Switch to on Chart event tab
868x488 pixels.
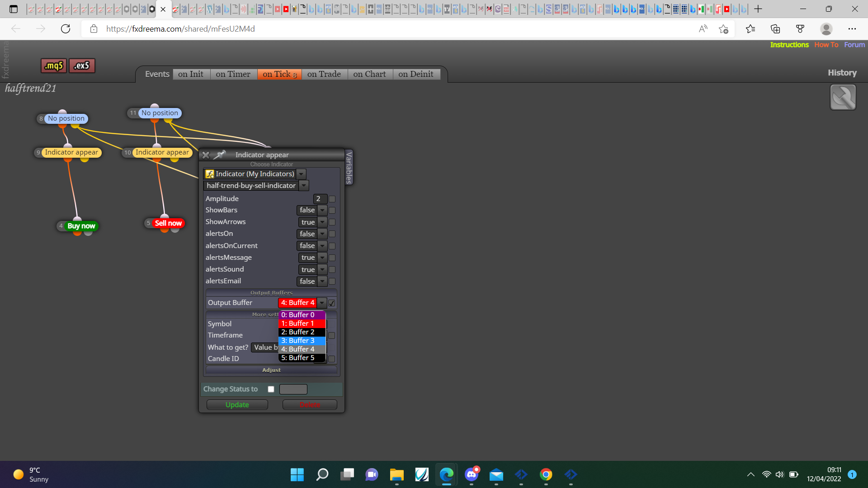(x=370, y=74)
